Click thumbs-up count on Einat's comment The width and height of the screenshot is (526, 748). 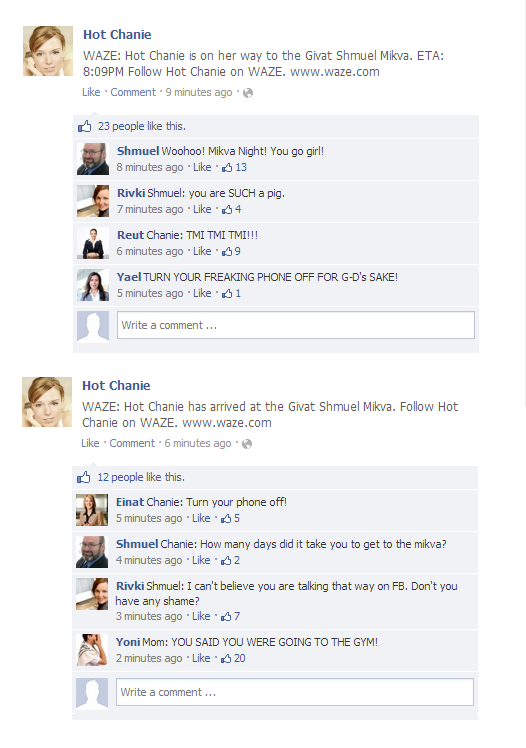(230, 519)
